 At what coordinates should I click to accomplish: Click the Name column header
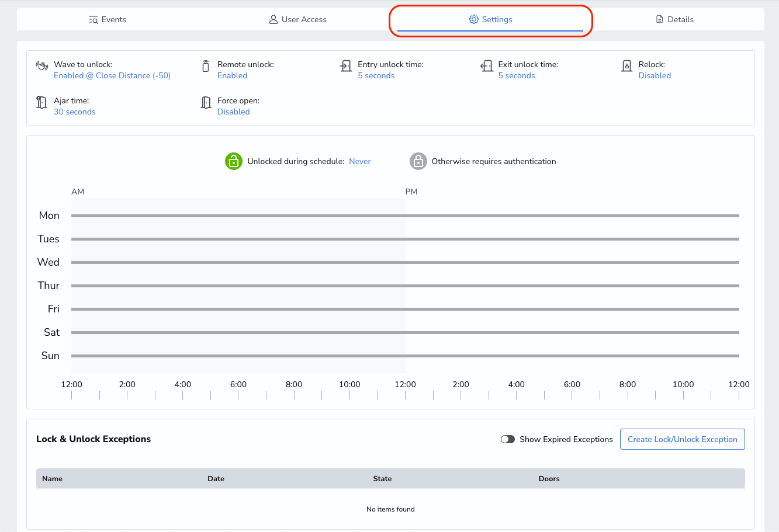(x=52, y=478)
